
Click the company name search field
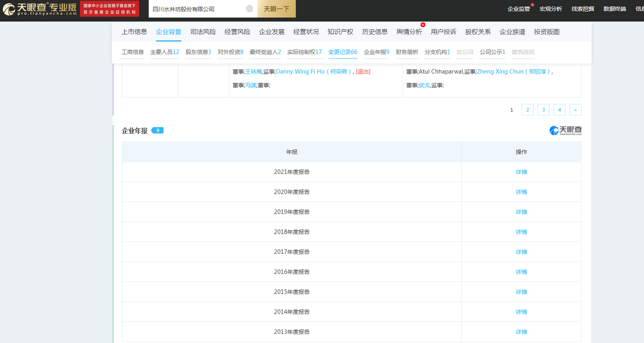(x=196, y=9)
